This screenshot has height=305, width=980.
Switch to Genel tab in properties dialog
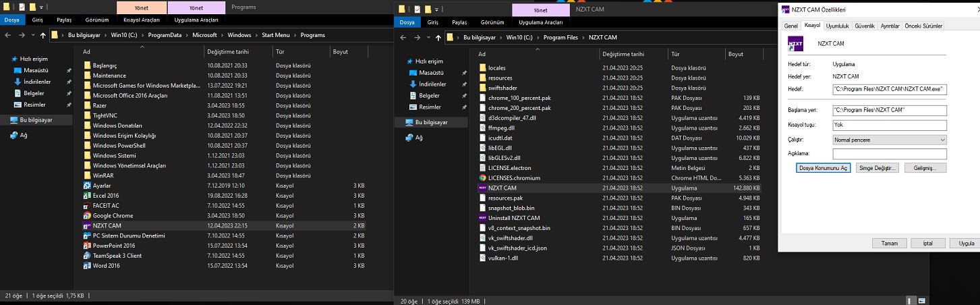point(791,26)
